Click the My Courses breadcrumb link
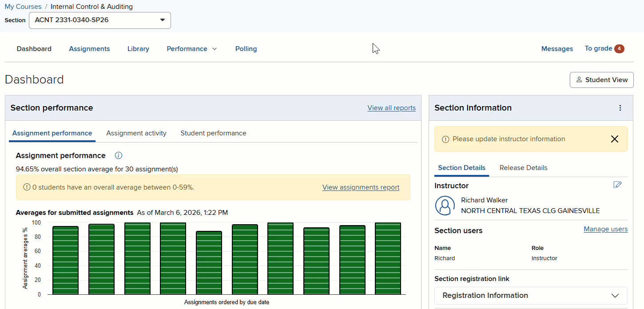The image size is (644, 309). coord(23,7)
